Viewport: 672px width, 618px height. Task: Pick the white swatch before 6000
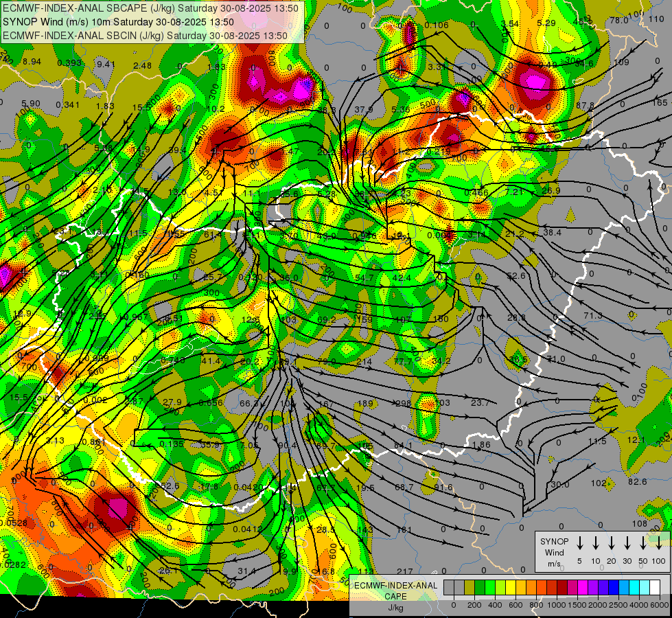(655, 587)
